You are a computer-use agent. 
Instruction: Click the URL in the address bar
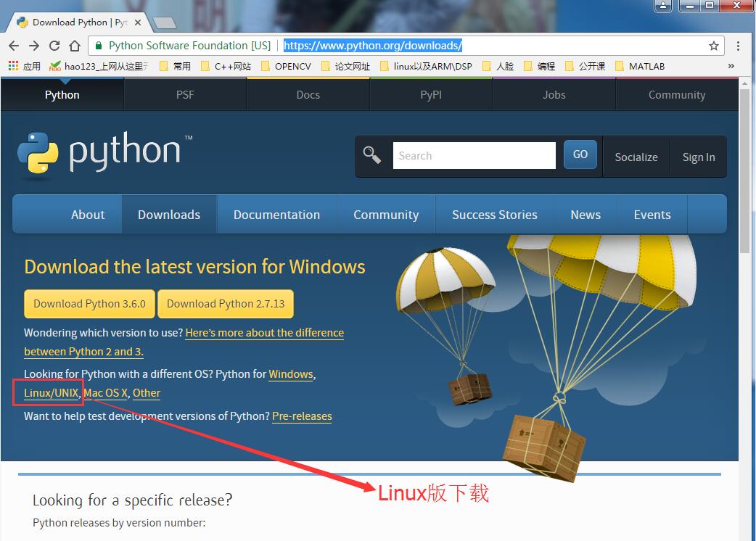coord(373,46)
